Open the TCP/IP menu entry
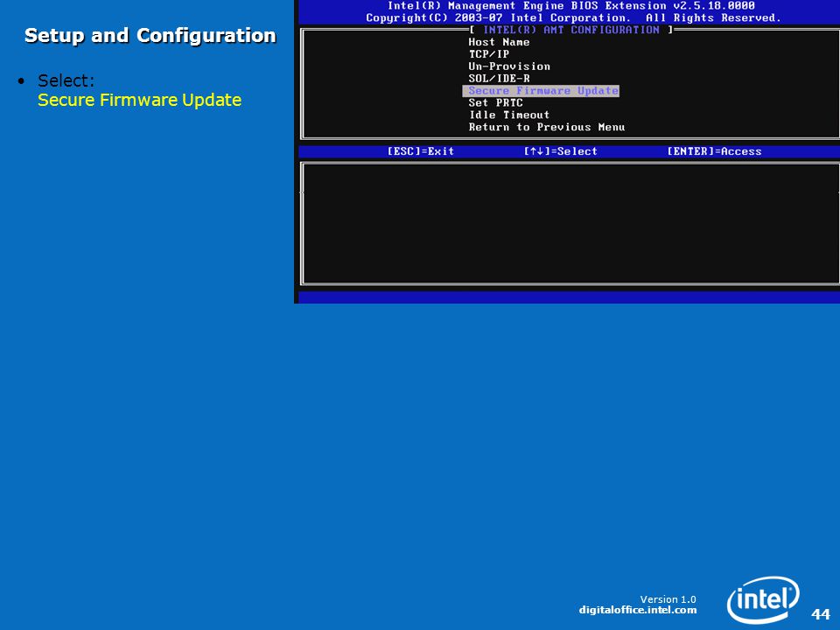840x630 pixels. tap(488, 54)
